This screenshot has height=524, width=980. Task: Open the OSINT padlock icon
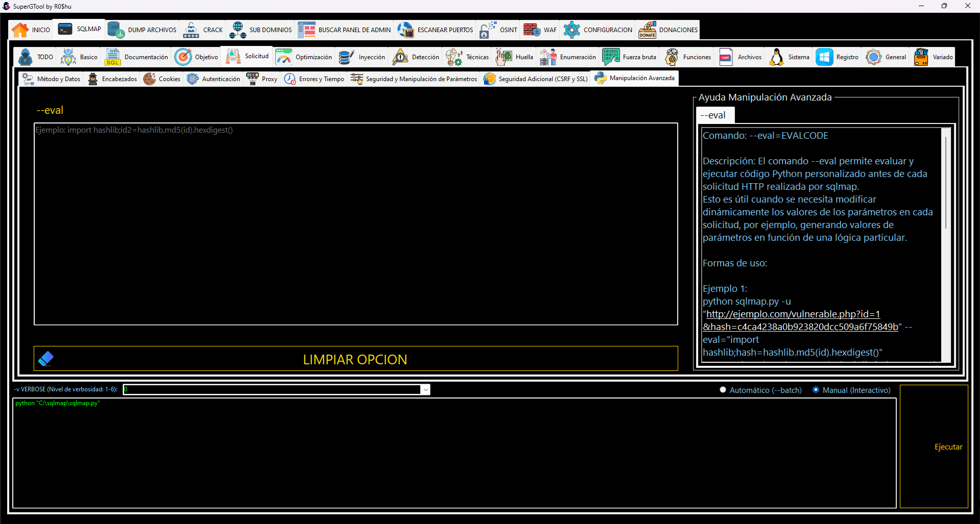pyautogui.click(x=488, y=30)
